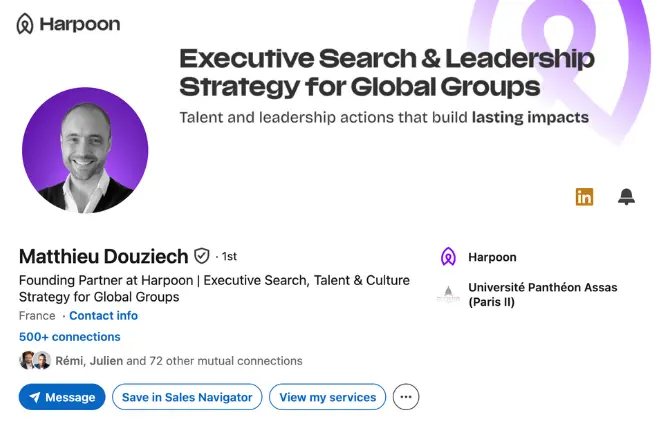
Task: Open the three-dot More actions button
Action: click(406, 397)
